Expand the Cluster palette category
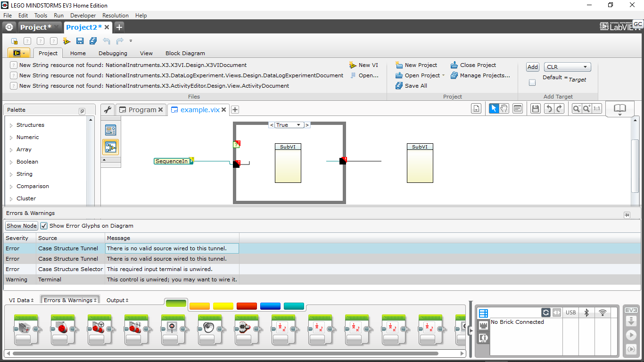 click(11, 199)
